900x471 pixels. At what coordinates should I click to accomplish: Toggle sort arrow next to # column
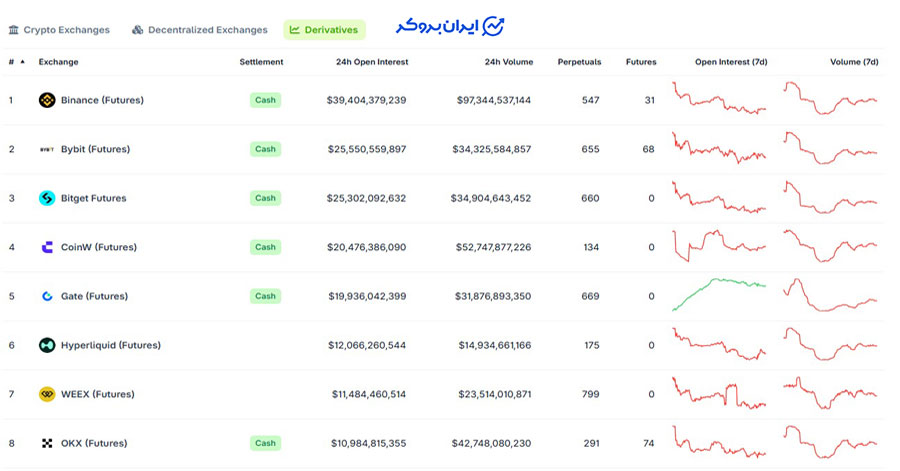click(x=22, y=62)
